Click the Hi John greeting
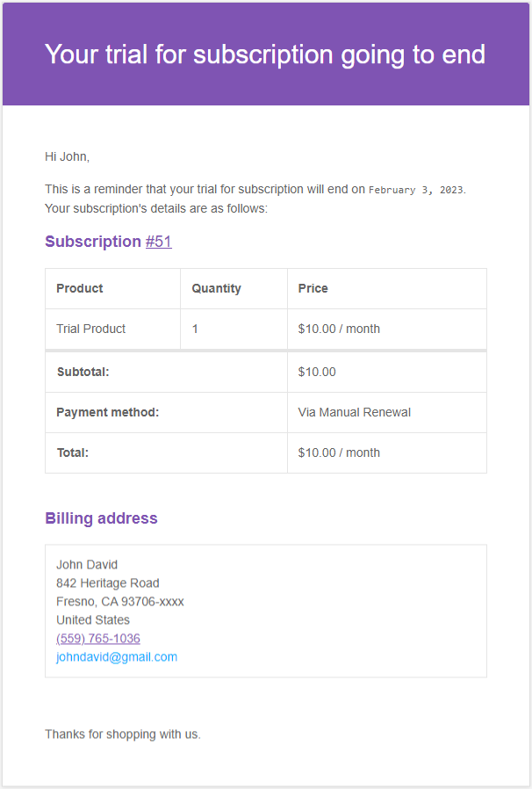This screenshot has width=532, height=789. point(67,156)
